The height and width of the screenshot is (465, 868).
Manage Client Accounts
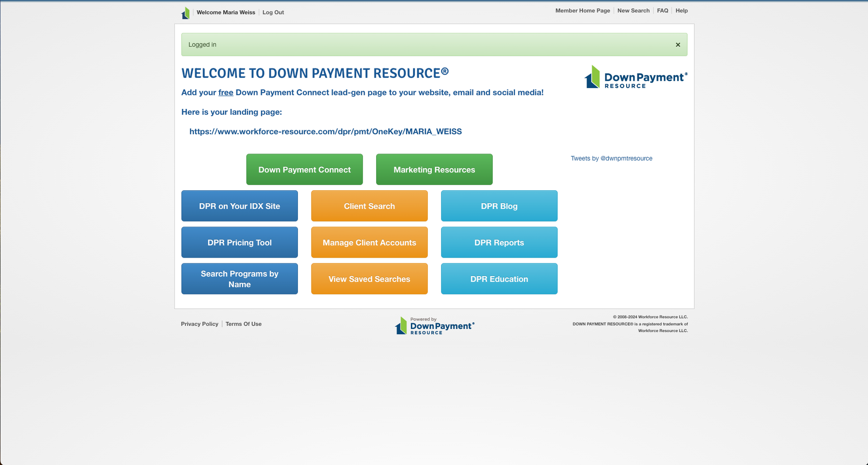point(369,242)
